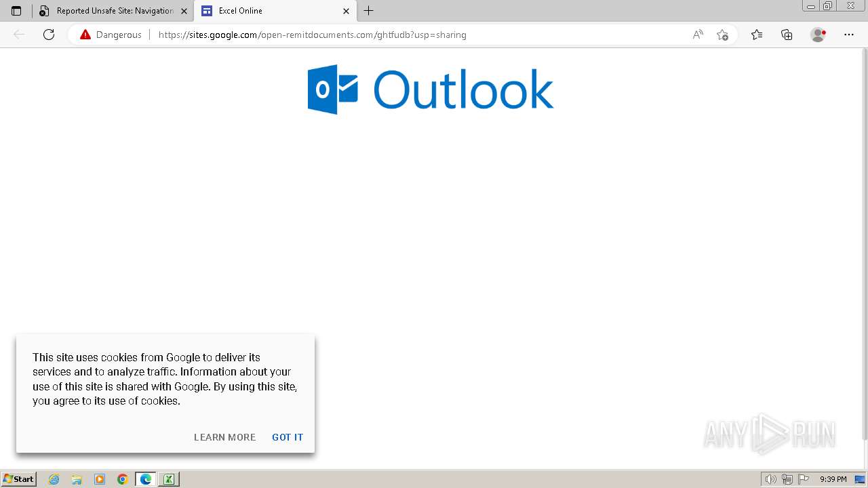The width and height of the screenshot is (868, 488).
Task: Open volume control in system tray
Action: (770, 479)
